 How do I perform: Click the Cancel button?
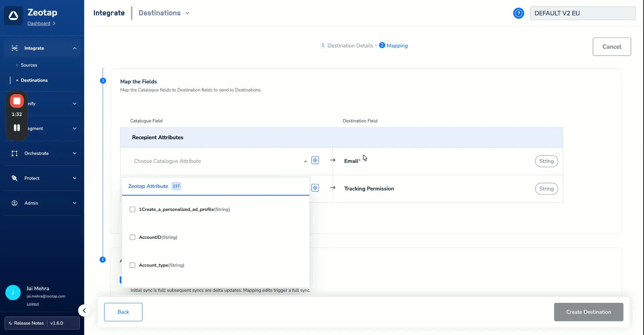[611, 47]
